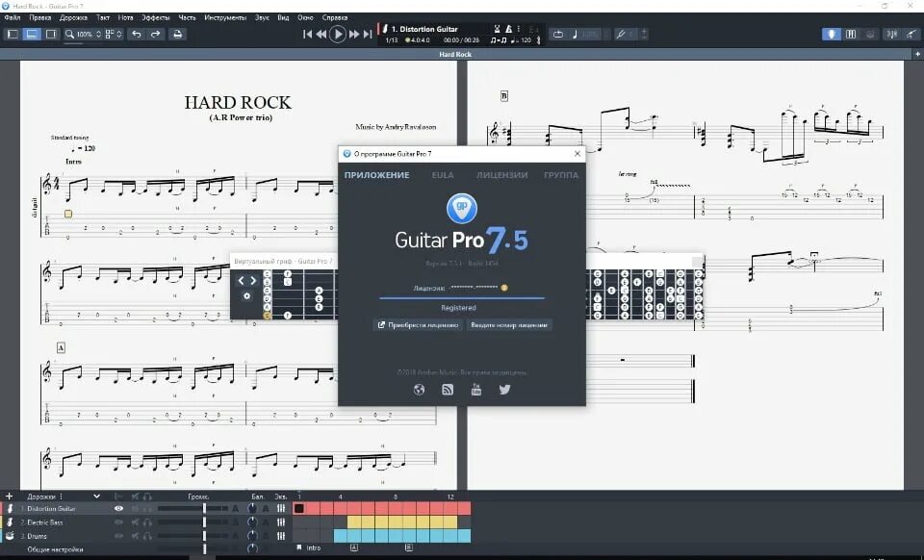Show the virtual keyboard view

coord(851,34)
